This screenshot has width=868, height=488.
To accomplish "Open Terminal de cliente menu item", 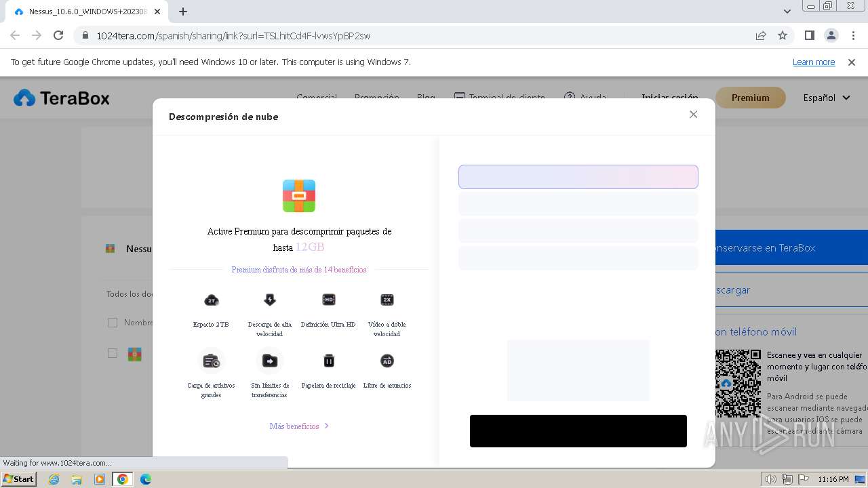I will click(x=500, y=98).
